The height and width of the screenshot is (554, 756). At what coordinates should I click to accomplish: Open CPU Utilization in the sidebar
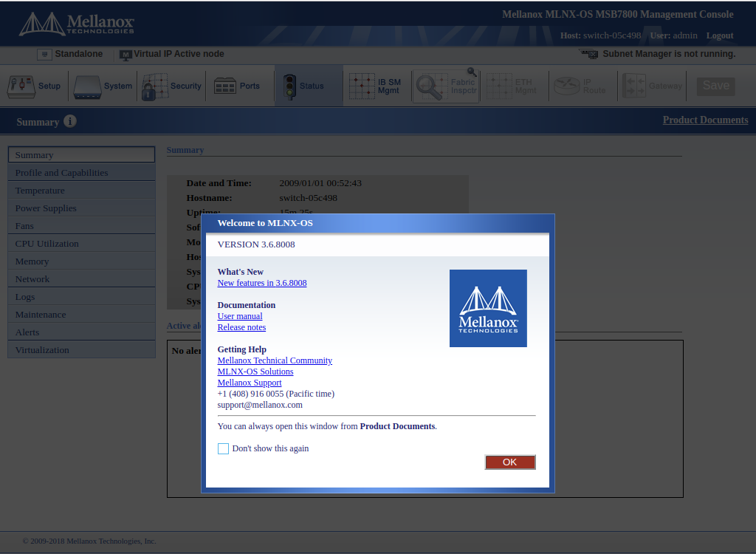[x=81, y=244]
